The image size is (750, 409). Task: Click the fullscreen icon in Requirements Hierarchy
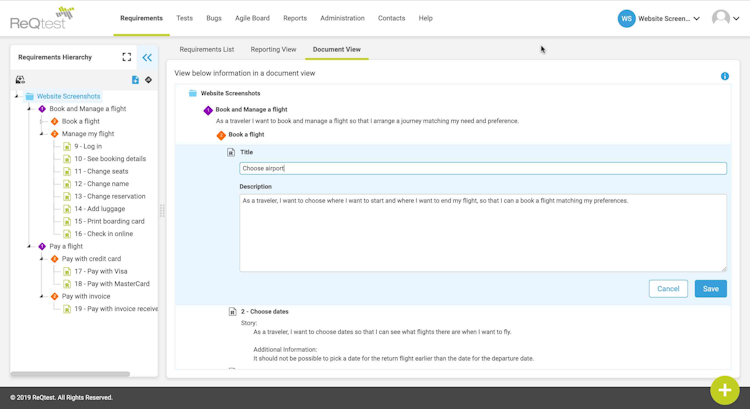click(x=127, y=57)
